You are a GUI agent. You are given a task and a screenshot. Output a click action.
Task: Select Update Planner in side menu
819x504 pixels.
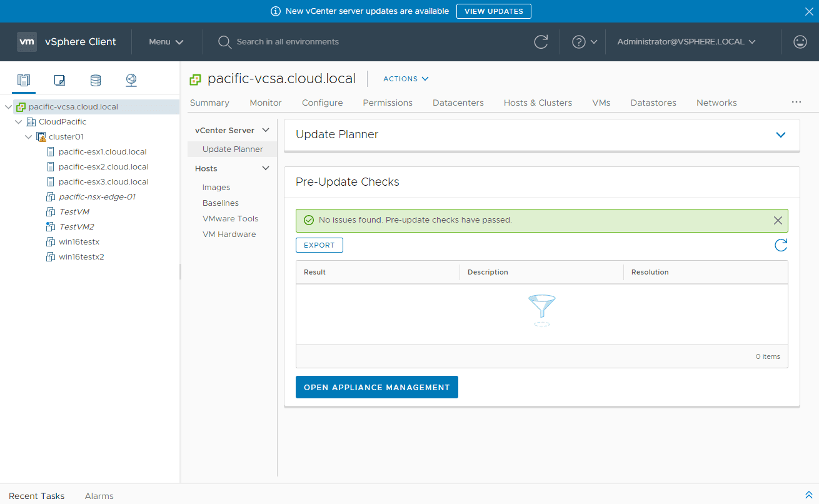tap(232, 149)
